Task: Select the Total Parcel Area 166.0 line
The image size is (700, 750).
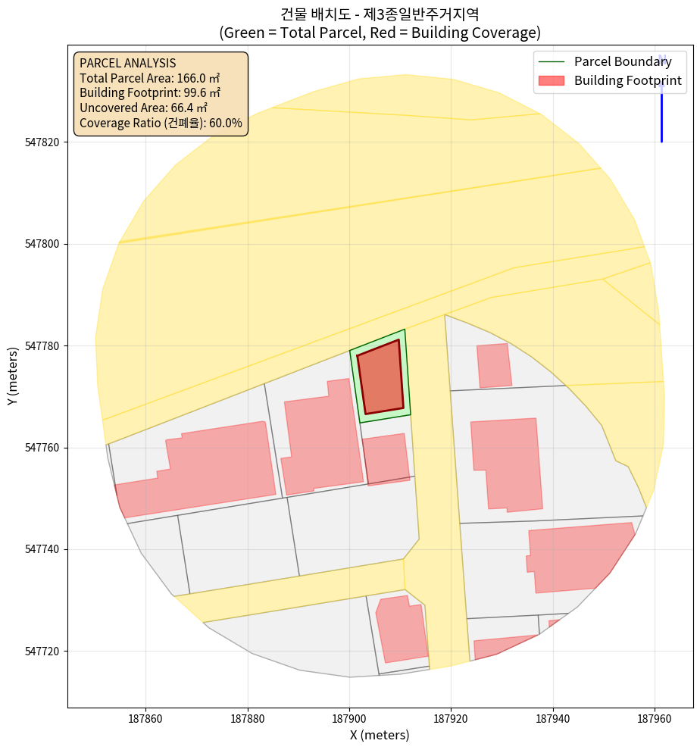Action: 149,78
